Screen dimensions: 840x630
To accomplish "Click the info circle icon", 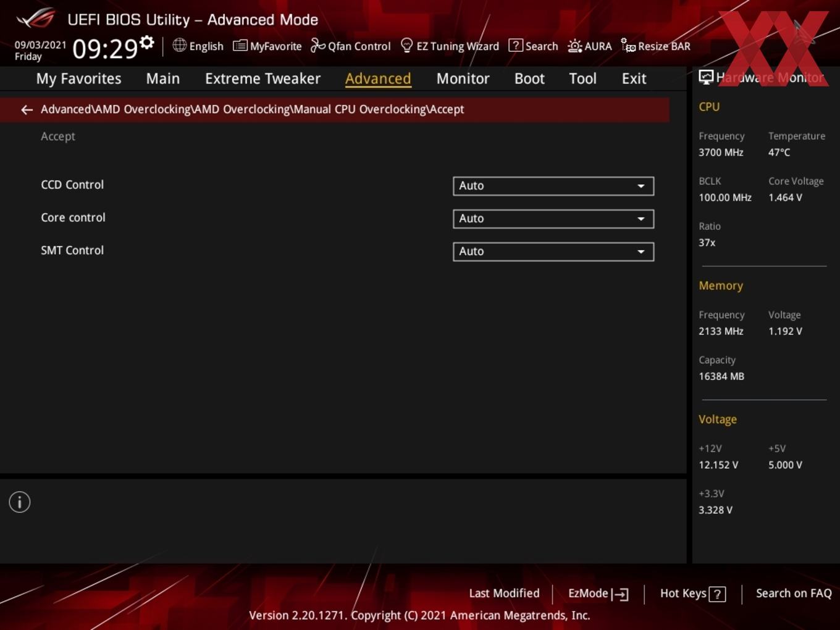I will click(20, 502).
